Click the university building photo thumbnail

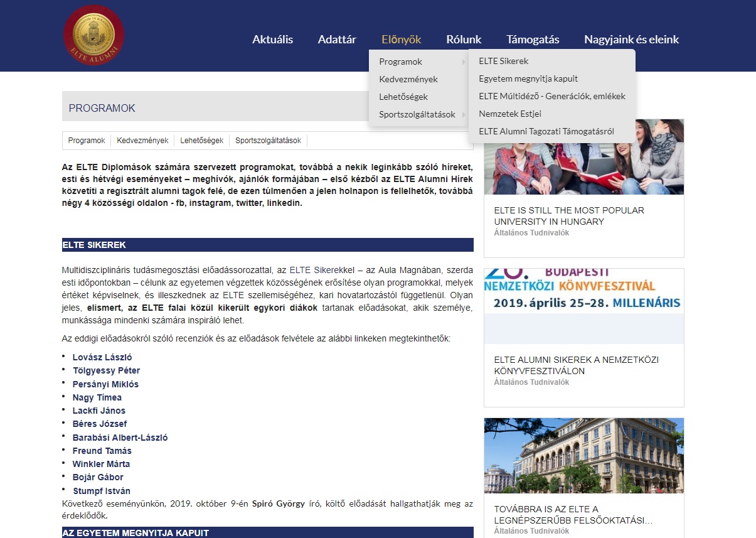(584, 456)
